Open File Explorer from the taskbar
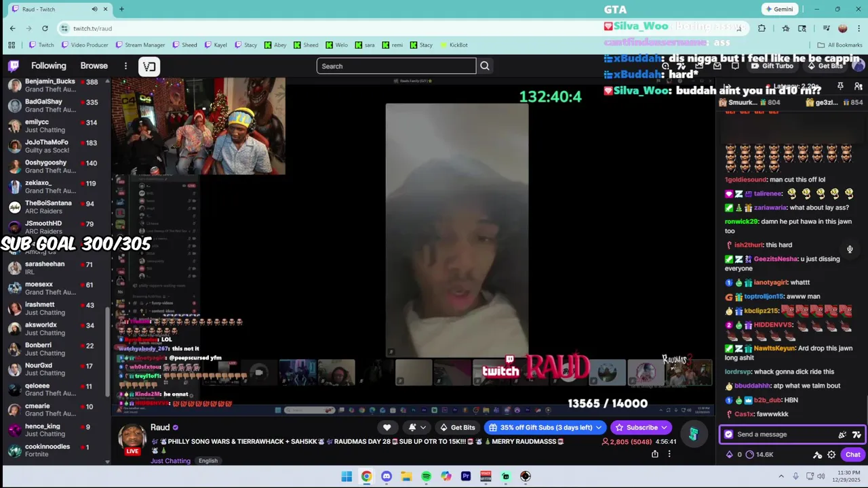This screenshot has height=488, width=868. (406, 476)
